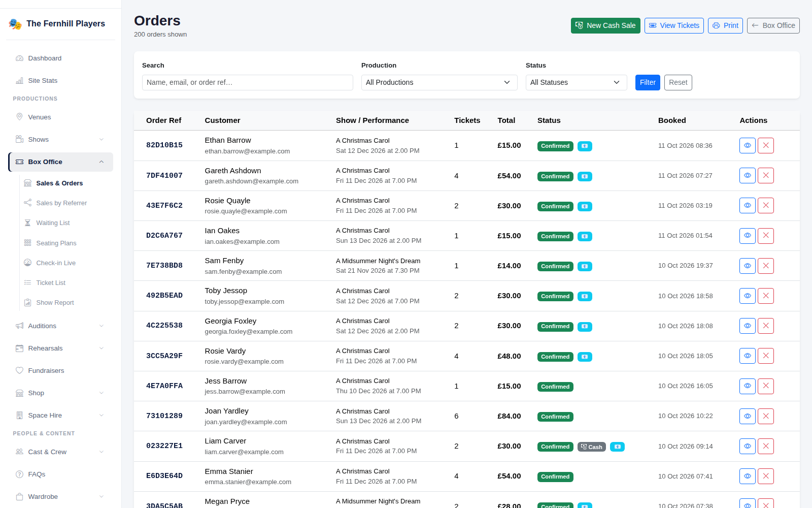View Gareth Ashdown's order eye icon
The height and width of the screenshot is (508, 812).
748,176
